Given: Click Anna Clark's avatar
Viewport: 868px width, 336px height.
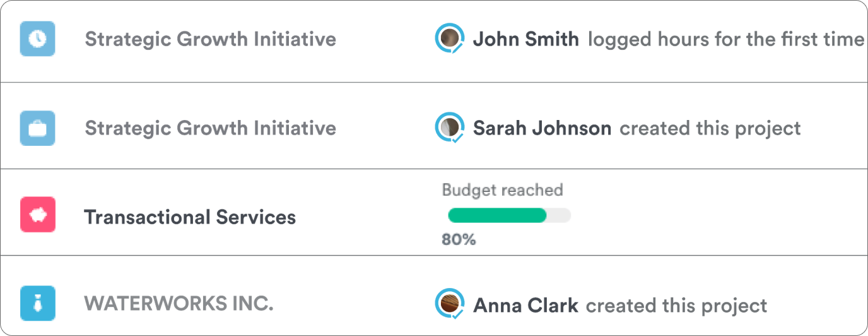Looking at the screenshot, I should pyautogui.click(x=450, y=304).
